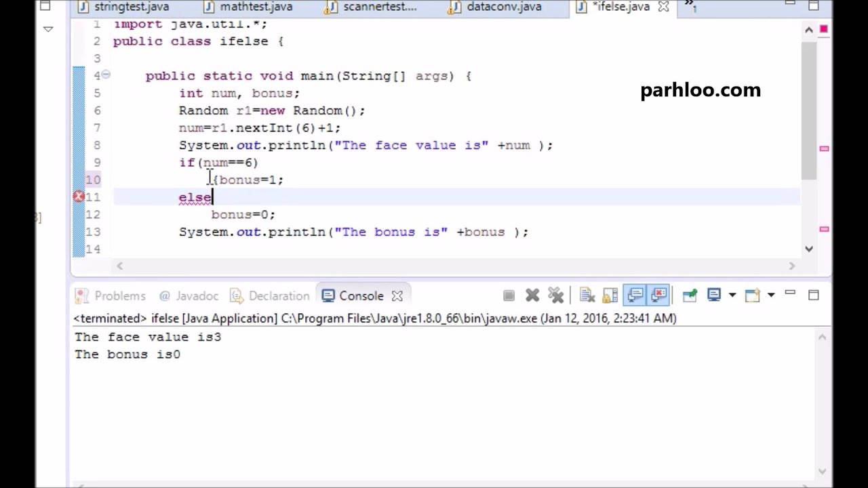Terminate the running program from the console
This screenshot has width=868, height=488.
pyautogui.click(x=509, y=296)
